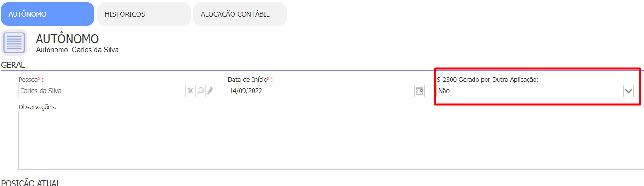Click the large AUTÔNOMO page title

(x=68, y=39)
